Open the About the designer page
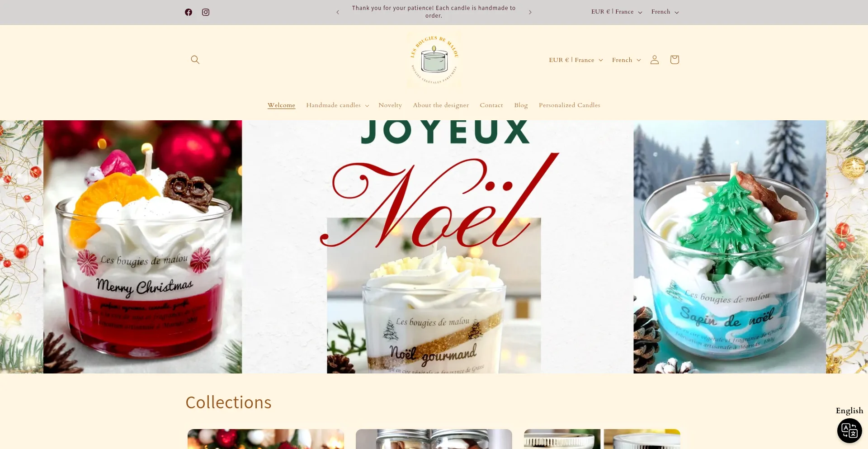This screenshot has width=868, height=449. click(441, 105)
